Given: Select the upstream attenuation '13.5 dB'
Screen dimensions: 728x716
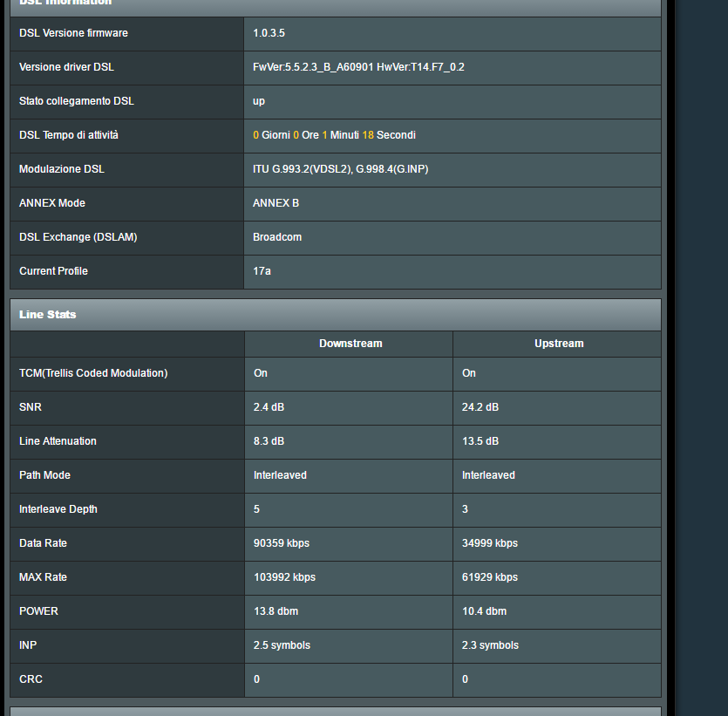Looking at the screenshot, I should (480, 441).
